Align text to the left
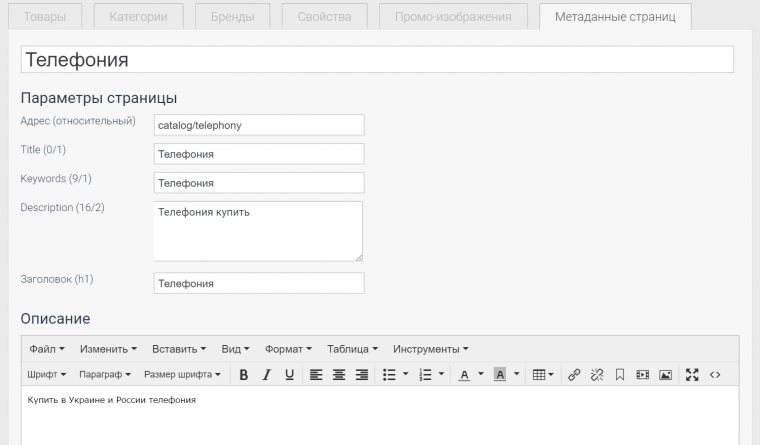Viewport: 760px width, 445px height. point(316,375)
